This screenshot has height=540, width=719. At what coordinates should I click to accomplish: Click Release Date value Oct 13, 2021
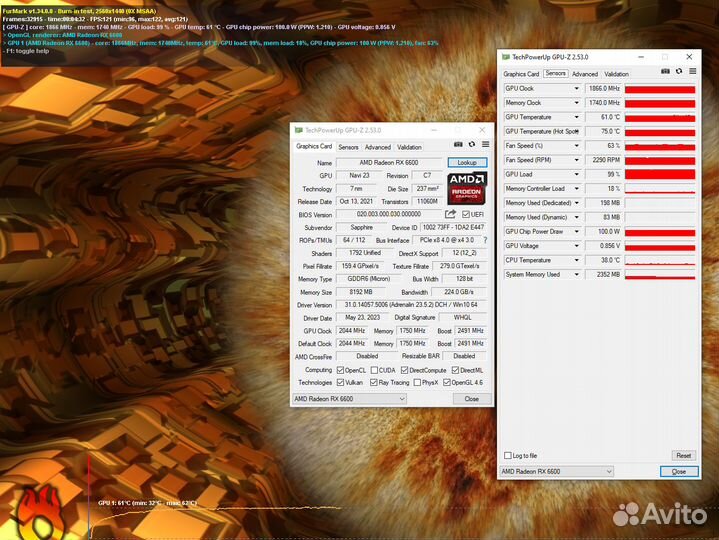click(x=356, y=201)
